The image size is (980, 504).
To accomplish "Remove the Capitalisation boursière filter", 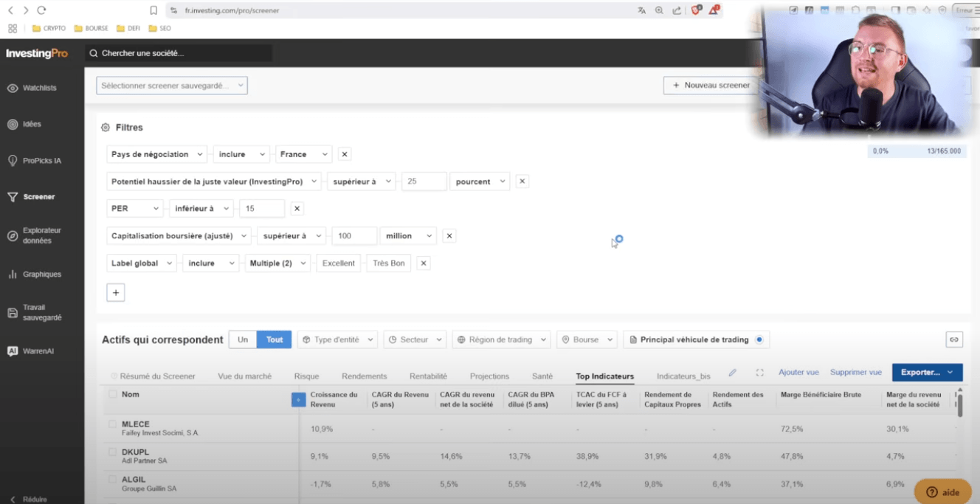I will (449, 236).
